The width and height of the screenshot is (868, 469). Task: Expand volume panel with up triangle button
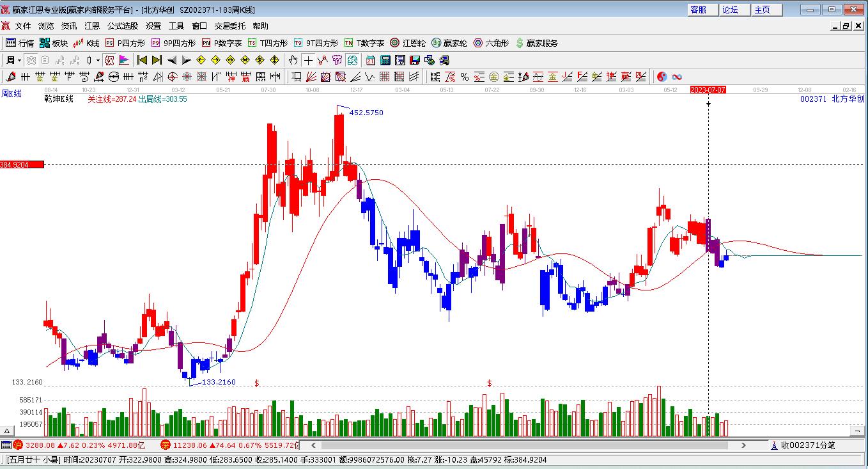pyautogui.click(x=8, y=430)
